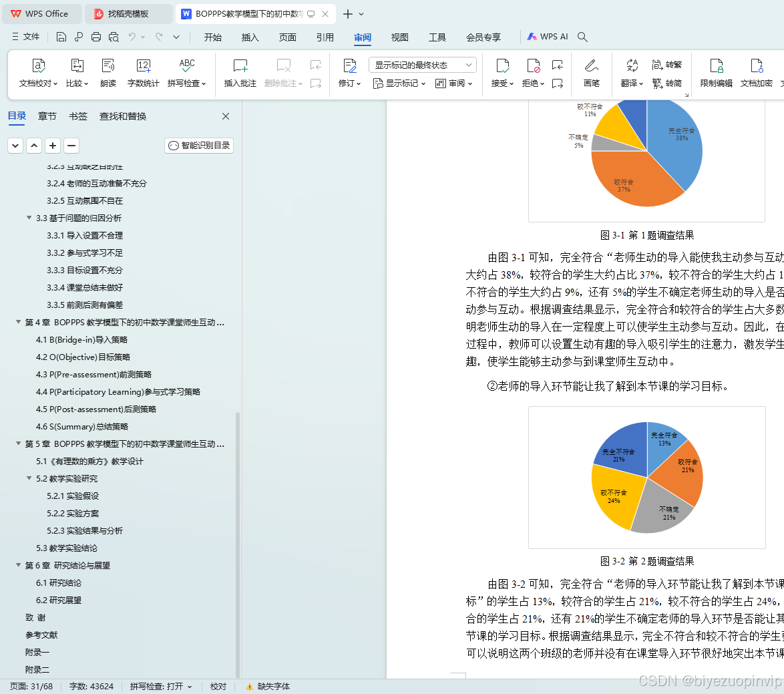Click the 翻译 translate icon
784x694 pixels.
tap(632, 73)
